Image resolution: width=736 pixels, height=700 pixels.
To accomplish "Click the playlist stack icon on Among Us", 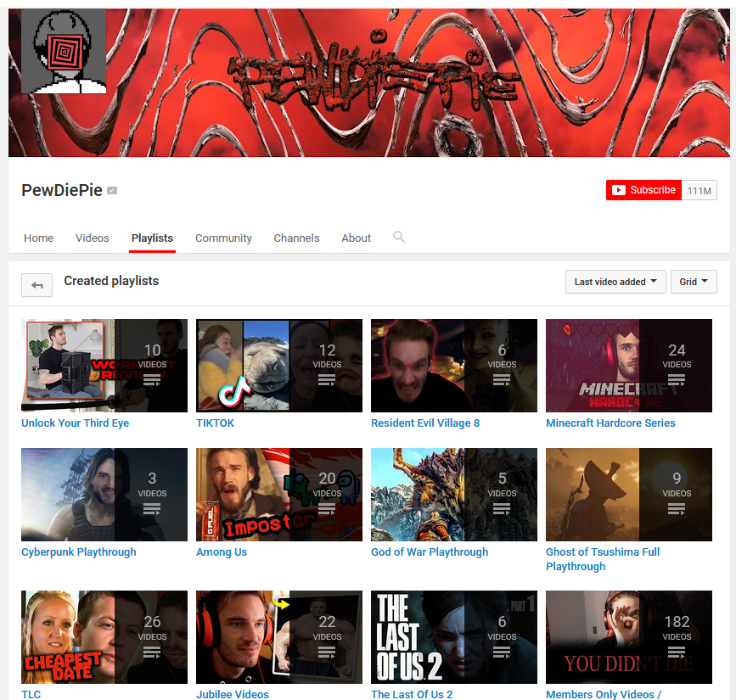I will pyautogui.click(x=327, y=509).
